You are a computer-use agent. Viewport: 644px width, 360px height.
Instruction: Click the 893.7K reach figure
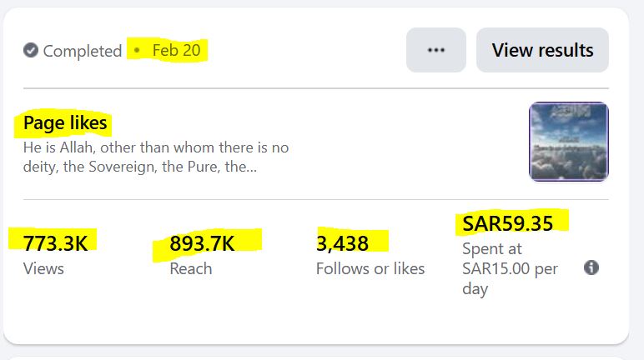202,243
